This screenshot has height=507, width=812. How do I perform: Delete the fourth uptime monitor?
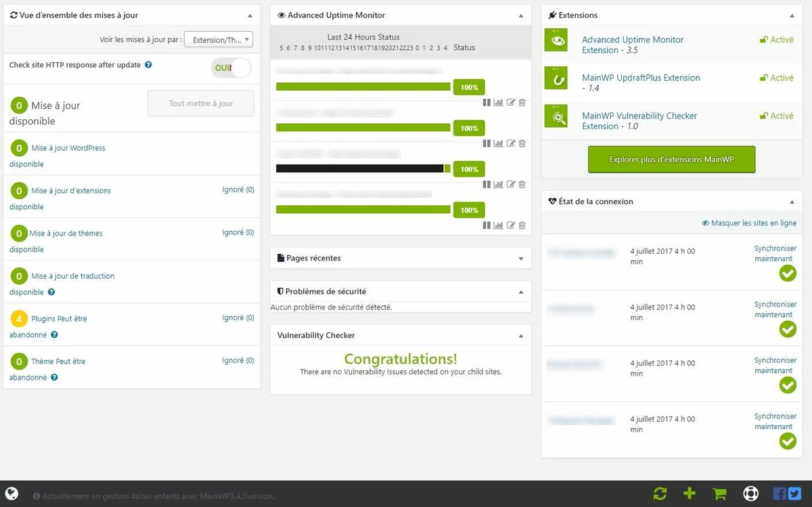pos(522,225)
